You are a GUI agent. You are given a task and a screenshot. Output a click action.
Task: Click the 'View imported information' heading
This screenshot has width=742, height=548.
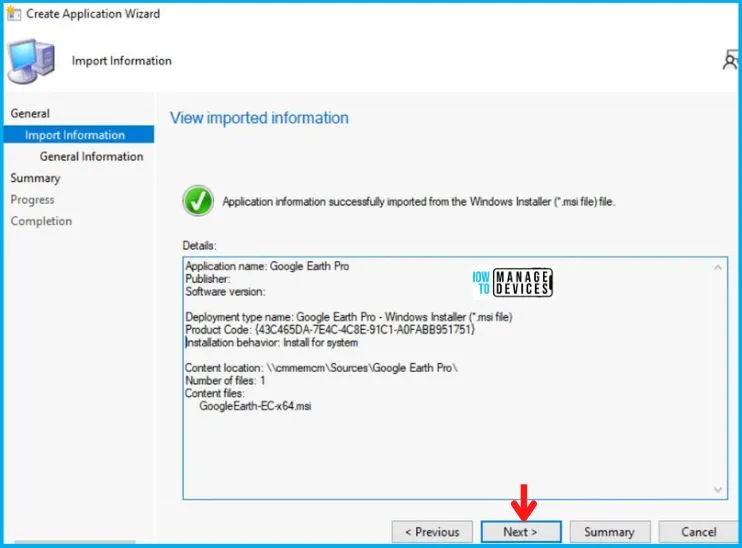pos(259,118)
